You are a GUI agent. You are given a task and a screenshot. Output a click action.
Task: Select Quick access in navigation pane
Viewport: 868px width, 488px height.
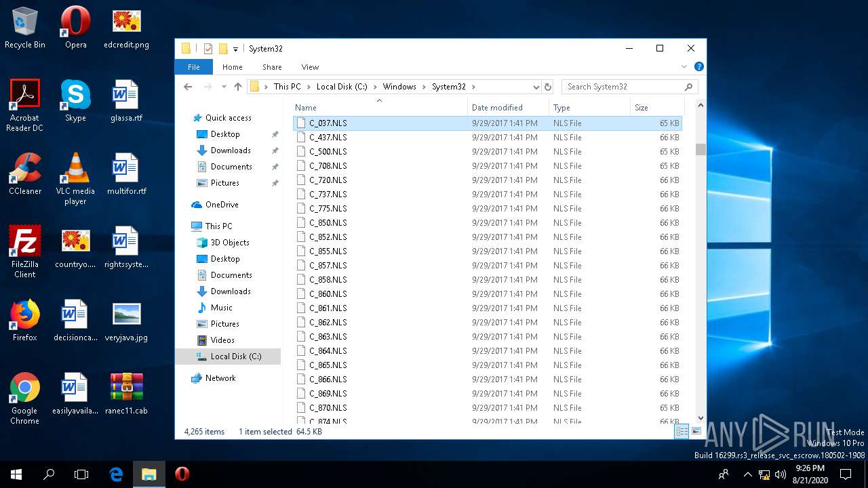click(229, 118)
